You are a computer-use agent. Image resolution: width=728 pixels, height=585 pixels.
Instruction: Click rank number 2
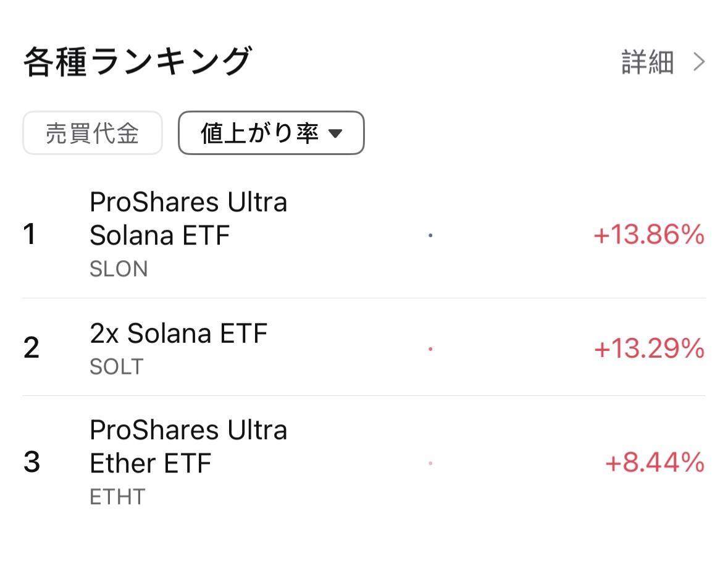click(31, 348)
